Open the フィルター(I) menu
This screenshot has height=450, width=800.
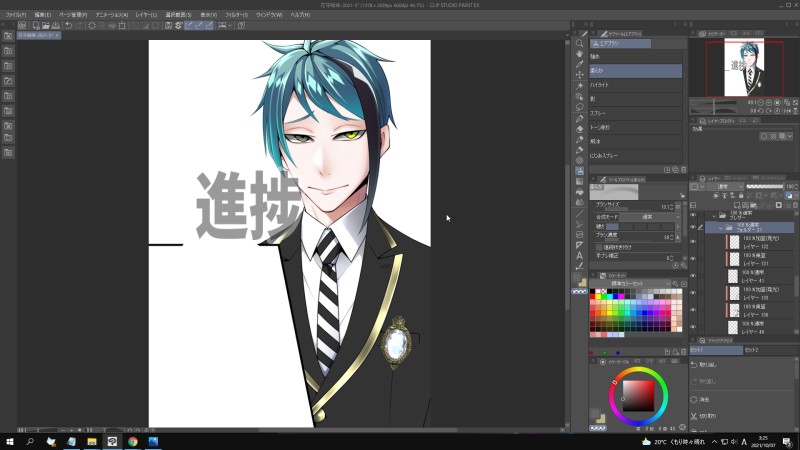[x=236, y=15]
